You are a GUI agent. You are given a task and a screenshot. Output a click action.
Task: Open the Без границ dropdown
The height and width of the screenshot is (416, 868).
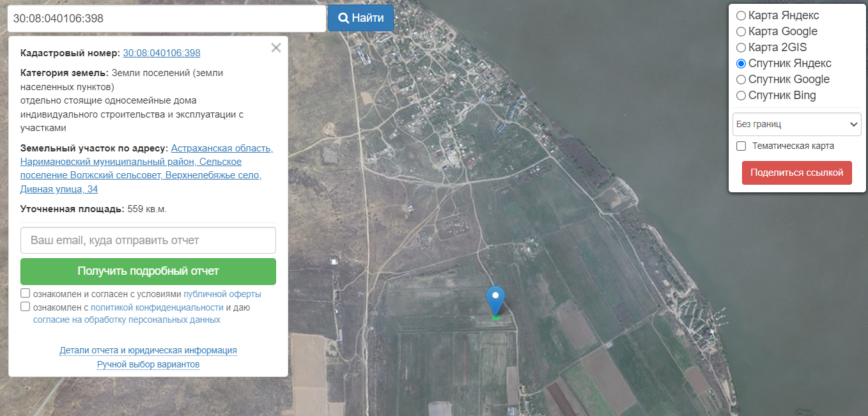coord(796,124)
